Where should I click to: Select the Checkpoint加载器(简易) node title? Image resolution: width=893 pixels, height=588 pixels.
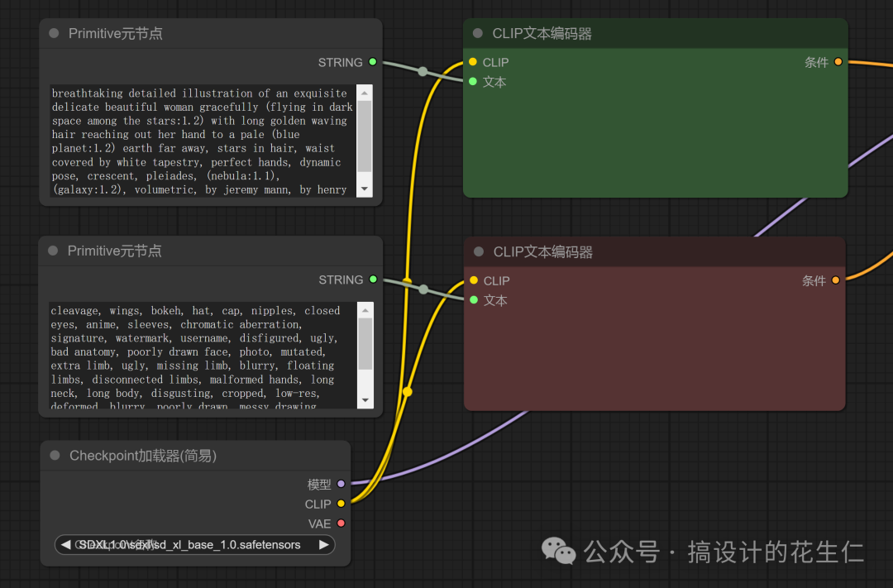(x=143, y=455)
